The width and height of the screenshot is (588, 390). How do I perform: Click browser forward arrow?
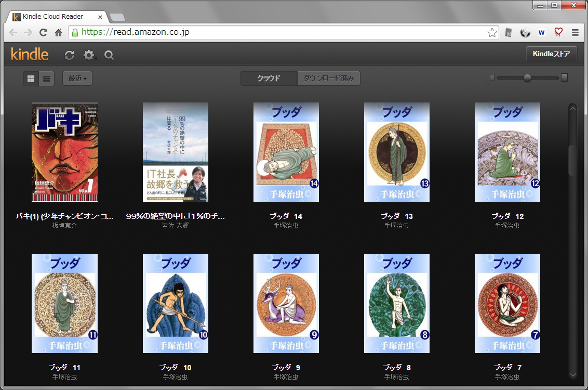point(29,32)
